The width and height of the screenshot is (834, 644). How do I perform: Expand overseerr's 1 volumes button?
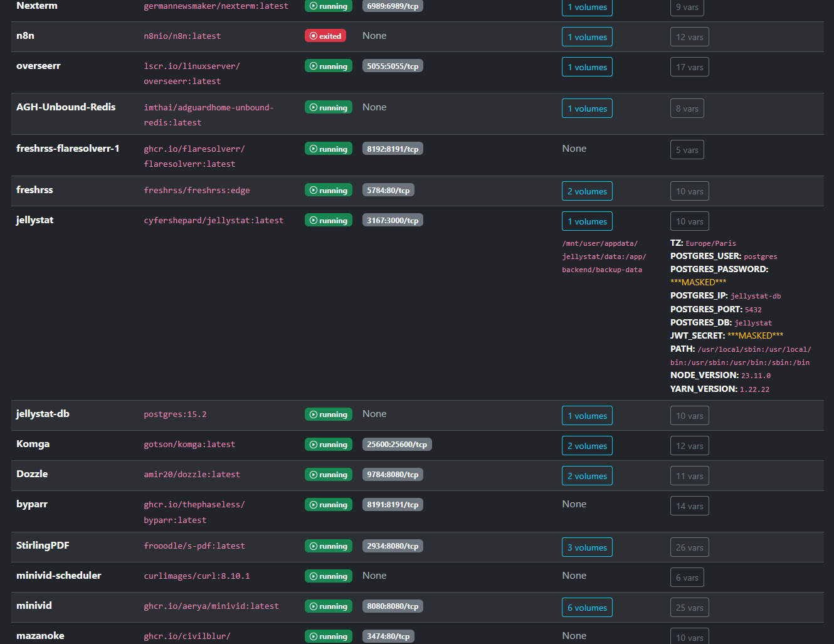click(x=587, y=67)
